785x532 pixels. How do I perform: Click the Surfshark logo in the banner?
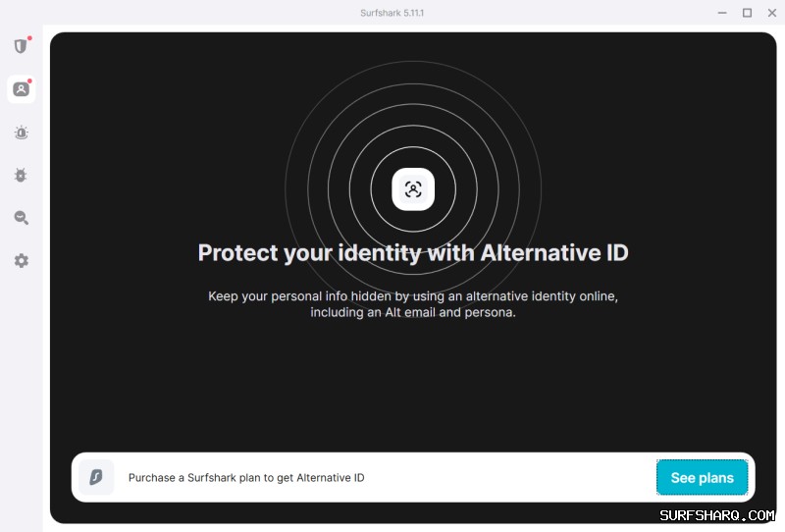(96, 477)
